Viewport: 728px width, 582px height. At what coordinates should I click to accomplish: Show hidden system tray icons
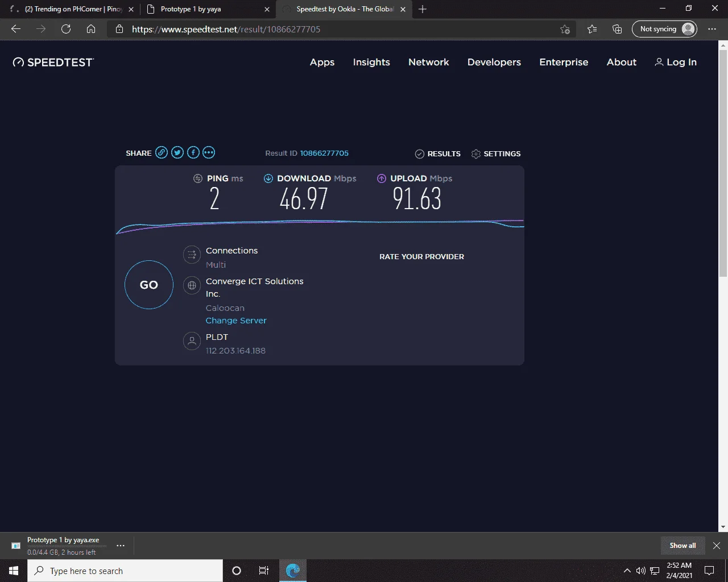(627, 571)
